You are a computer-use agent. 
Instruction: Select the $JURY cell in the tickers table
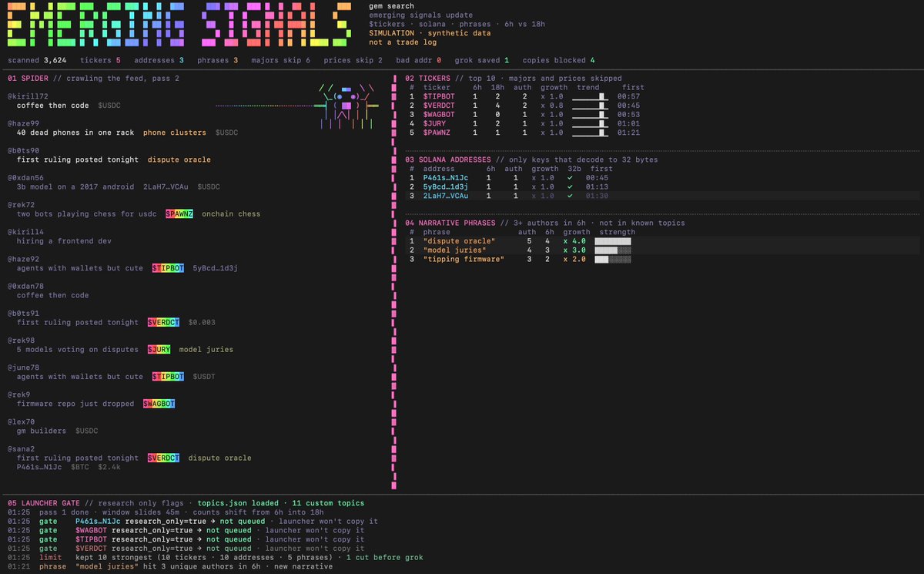[435, 123]
